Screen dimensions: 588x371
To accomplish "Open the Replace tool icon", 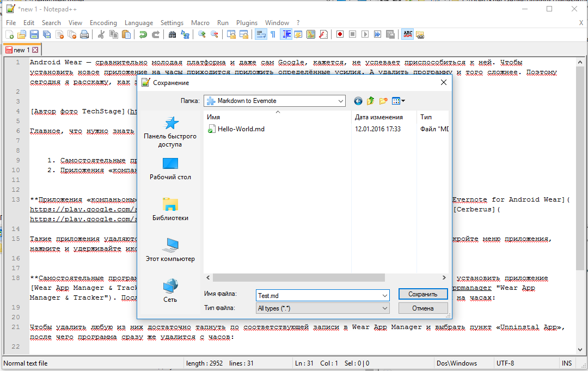I will pyautogui.click(x=185, y=34).
